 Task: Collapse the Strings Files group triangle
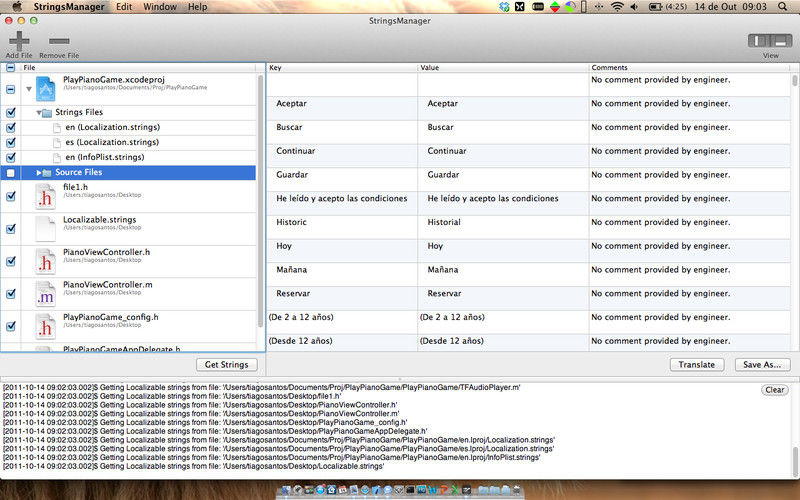(x=38, y=113)
